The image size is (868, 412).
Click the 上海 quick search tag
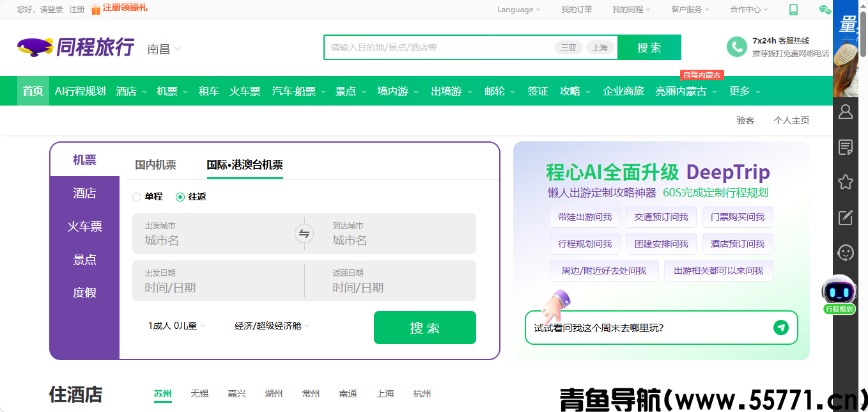(600, 47)
